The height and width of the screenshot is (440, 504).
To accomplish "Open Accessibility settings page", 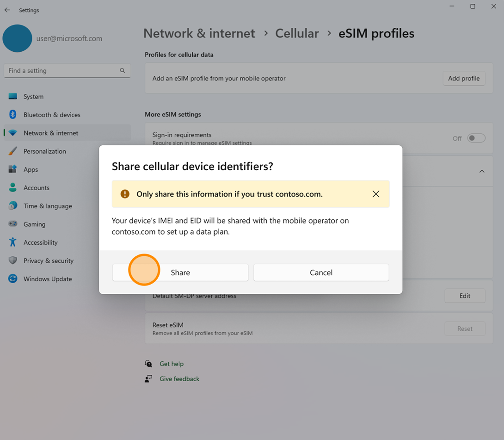I will (x=40, y=242).
